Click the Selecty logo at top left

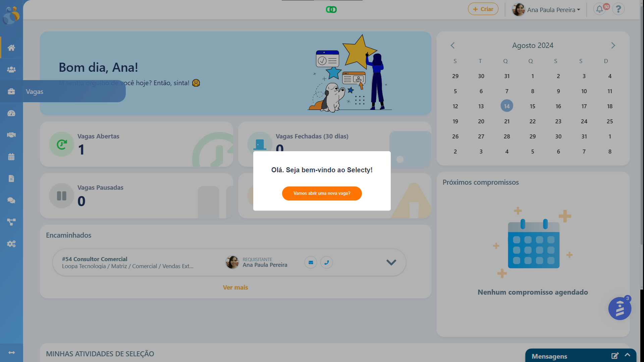pyautogui.click(x=11, y=15)
